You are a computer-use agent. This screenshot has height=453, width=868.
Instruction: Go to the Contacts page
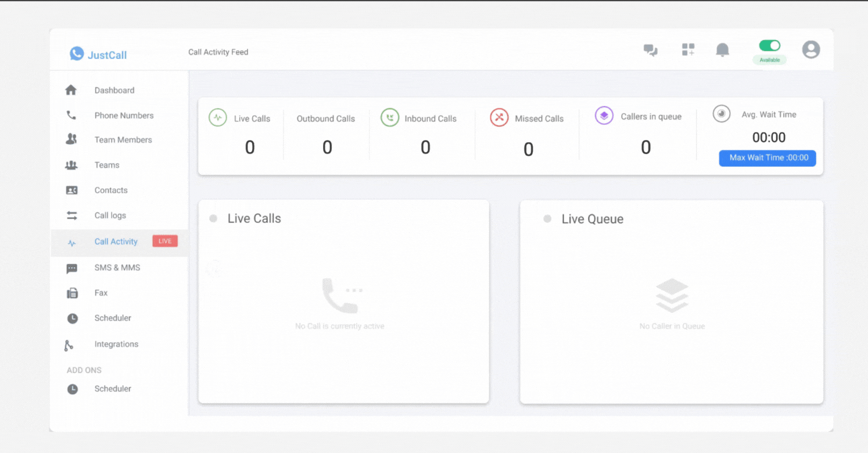(110, 190)
